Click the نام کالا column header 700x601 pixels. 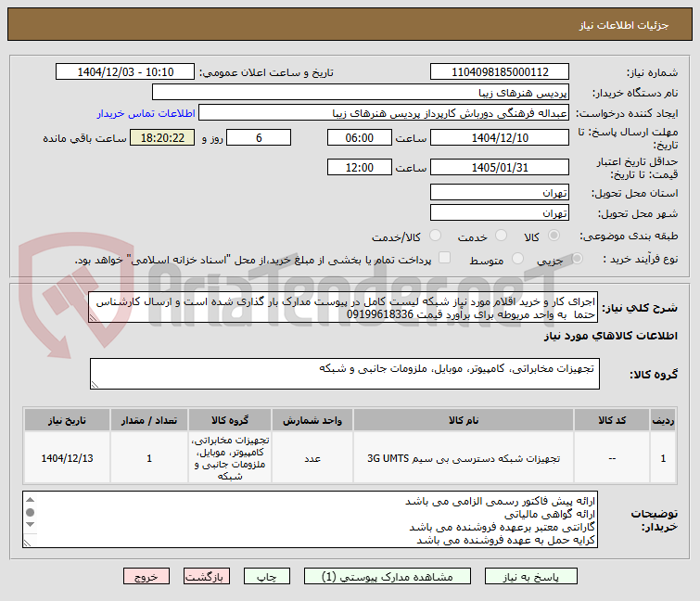pos(464,420)
